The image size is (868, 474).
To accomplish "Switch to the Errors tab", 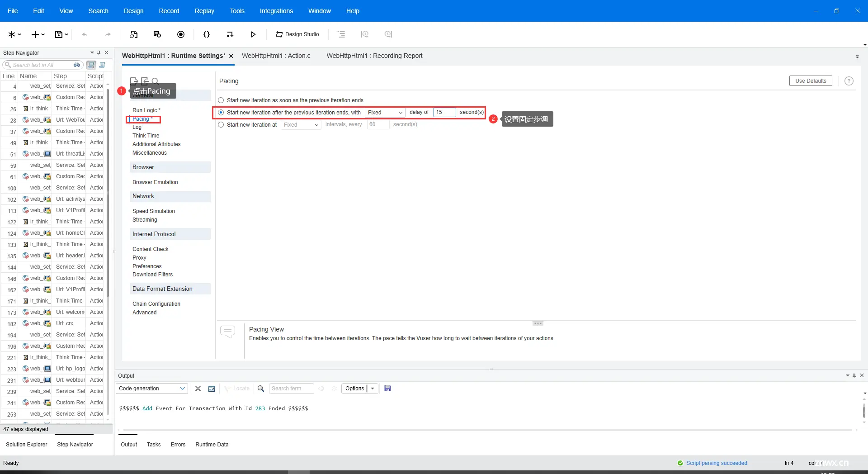I will pos(178,445).
